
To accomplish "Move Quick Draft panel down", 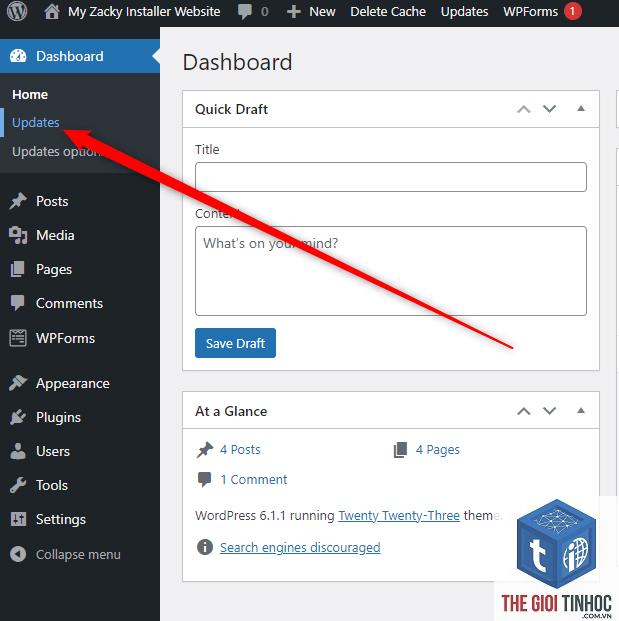I will (x=549, y=109).
